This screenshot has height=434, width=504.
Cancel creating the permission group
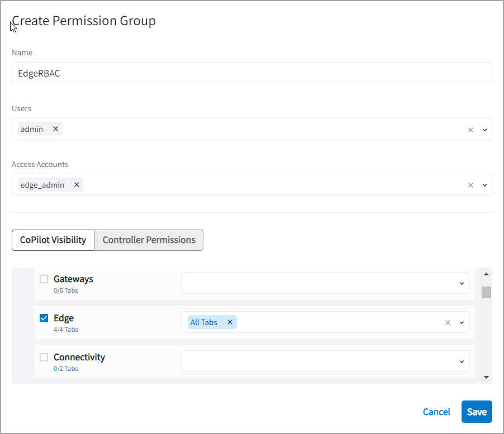coord(436,412)
